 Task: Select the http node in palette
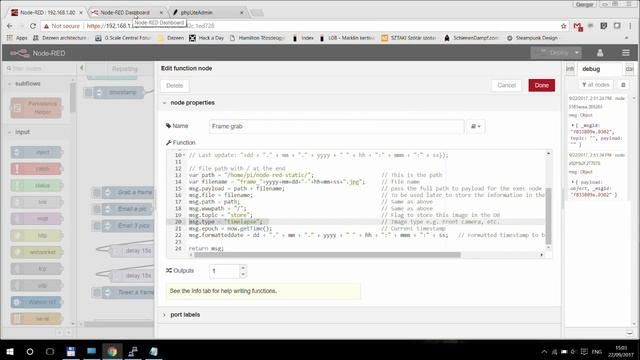tap(36, 236)
